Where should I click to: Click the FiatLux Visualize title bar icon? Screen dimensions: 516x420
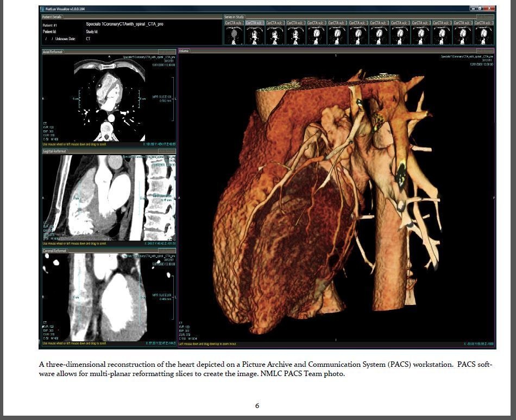pos(42,9)
